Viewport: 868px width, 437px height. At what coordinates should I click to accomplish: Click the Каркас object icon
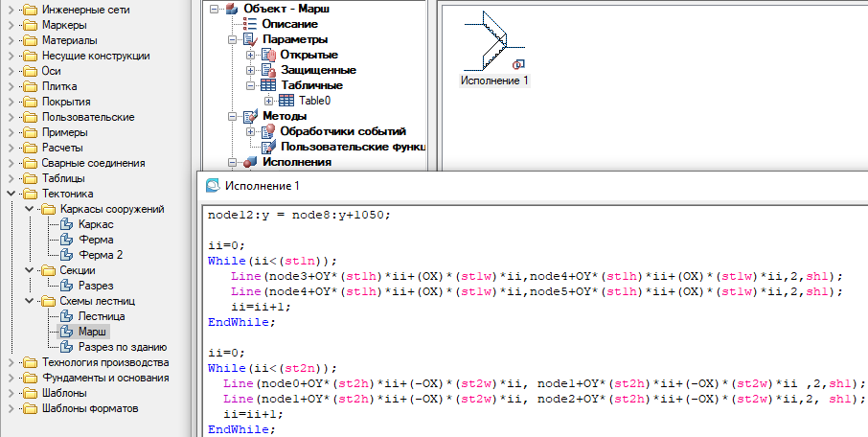tap(66, 224)
